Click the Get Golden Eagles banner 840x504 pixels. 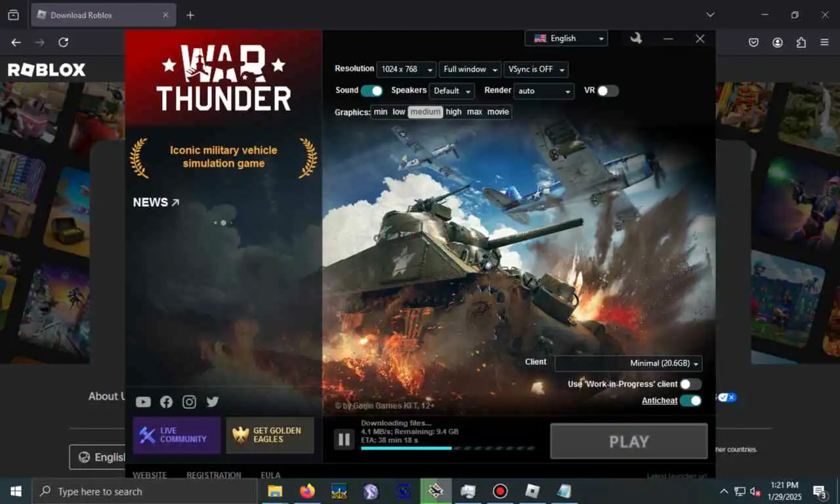click(270, 435)
